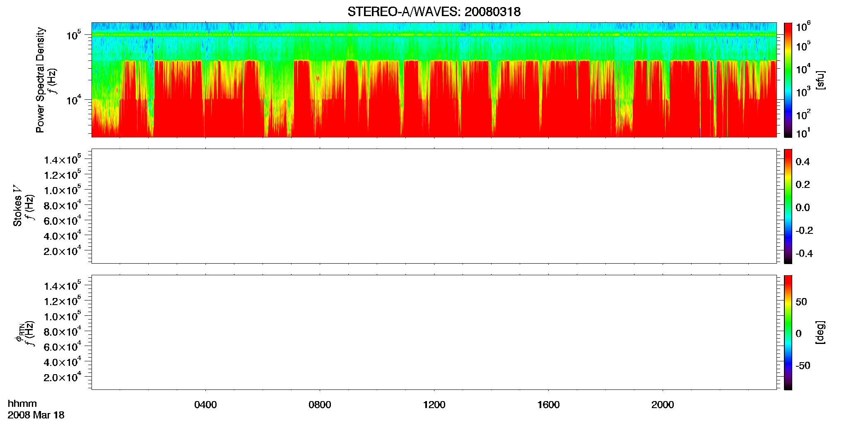Click the 8.0×10^4 tick in bottom panel
This screenshot has height=447, width=868.
click(62, 332)
